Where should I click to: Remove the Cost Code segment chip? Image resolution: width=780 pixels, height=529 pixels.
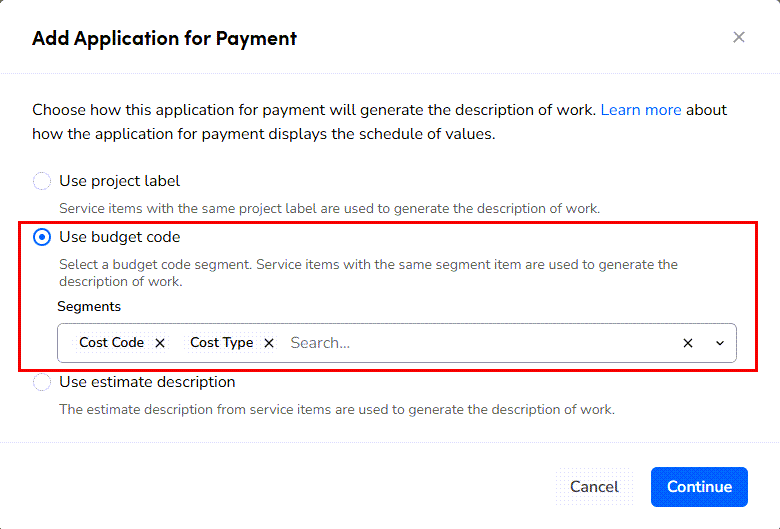coord(160,343)
